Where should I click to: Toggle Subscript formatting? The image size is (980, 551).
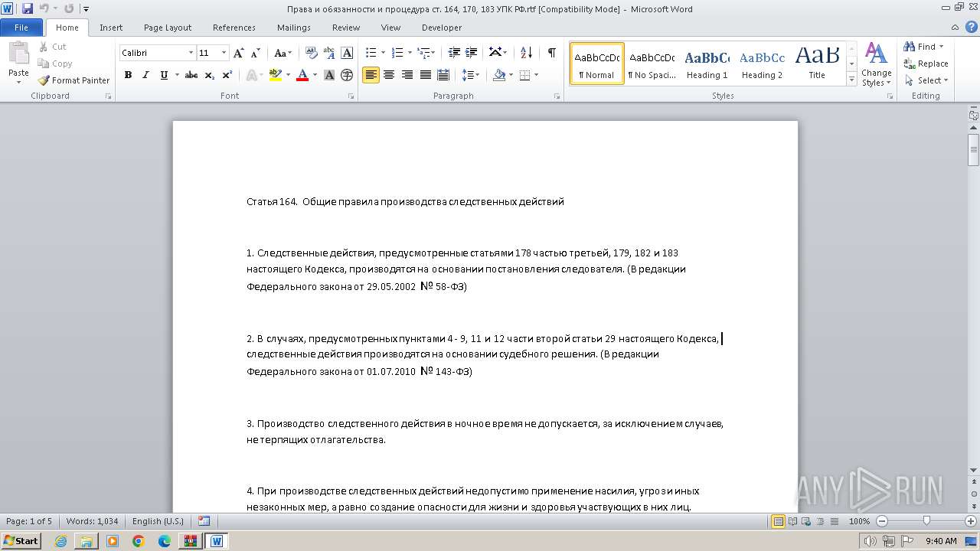click(x=210, y=75)
